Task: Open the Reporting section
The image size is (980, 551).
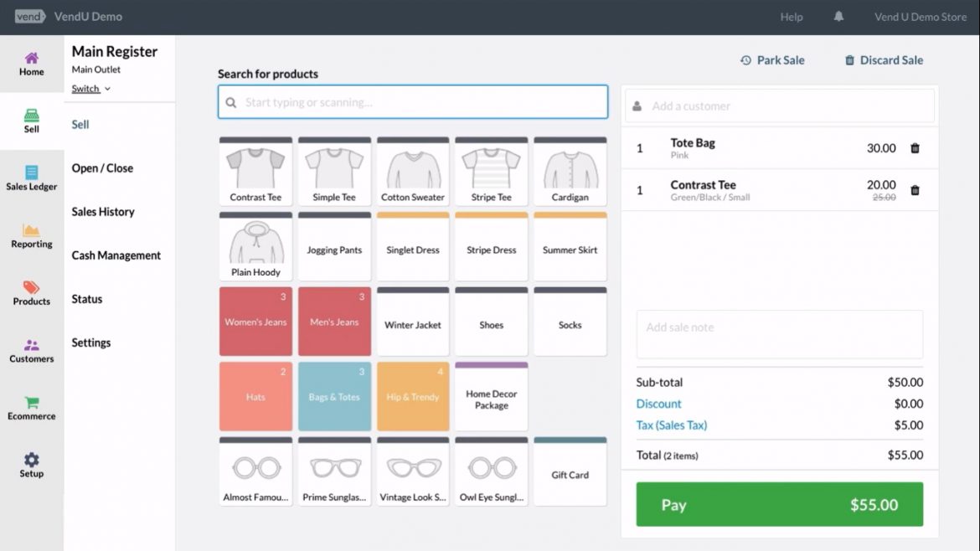Action: click(31, 237)
